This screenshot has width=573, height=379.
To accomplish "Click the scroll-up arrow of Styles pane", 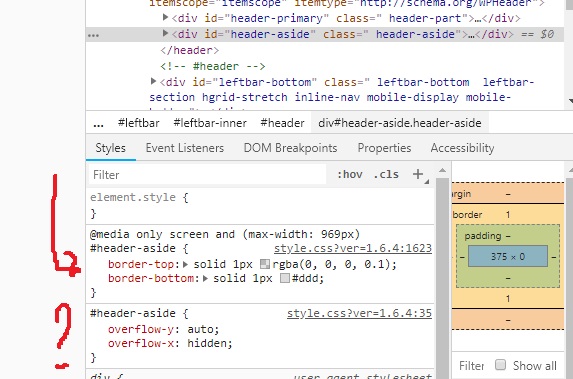I will (442, 170).
